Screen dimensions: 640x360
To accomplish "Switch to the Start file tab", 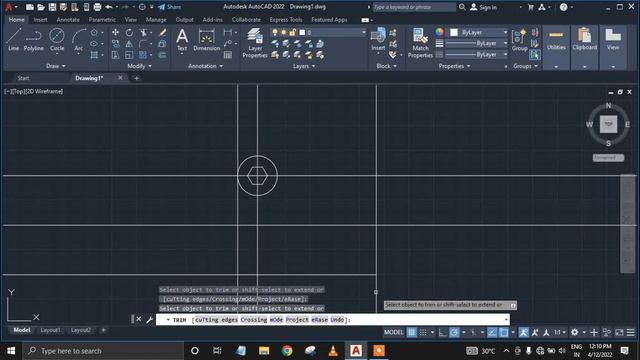I will click(23, 78).
